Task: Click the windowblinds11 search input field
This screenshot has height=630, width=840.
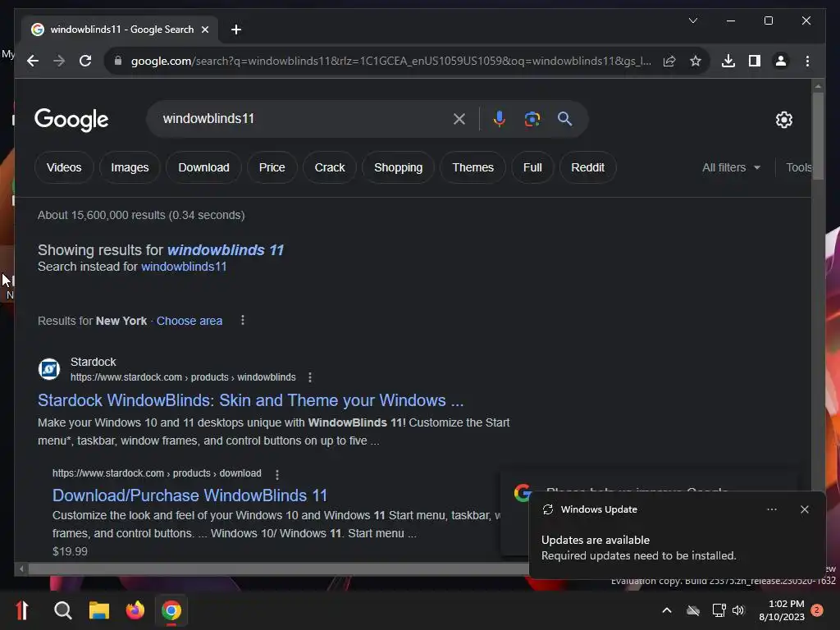Action: click(300, 119)
